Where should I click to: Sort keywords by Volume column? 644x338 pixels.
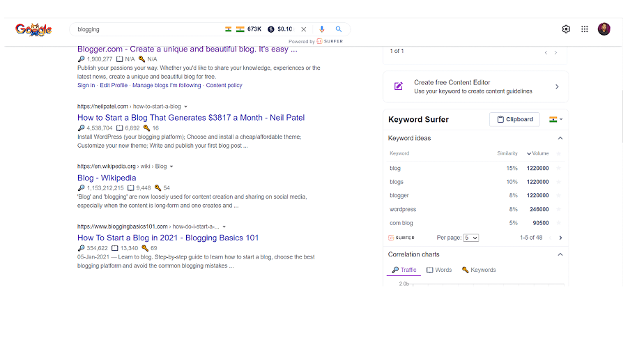[x=537, y=153]
